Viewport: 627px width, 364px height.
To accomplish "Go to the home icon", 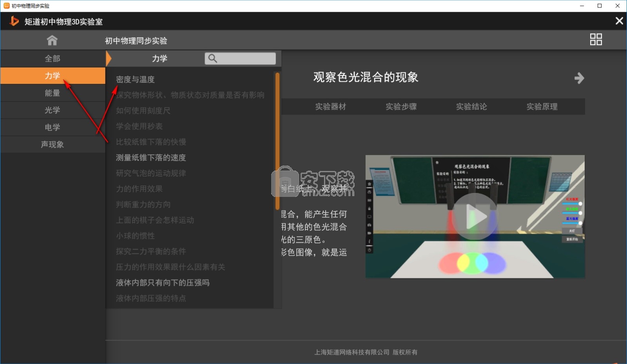I will (52, 40).
